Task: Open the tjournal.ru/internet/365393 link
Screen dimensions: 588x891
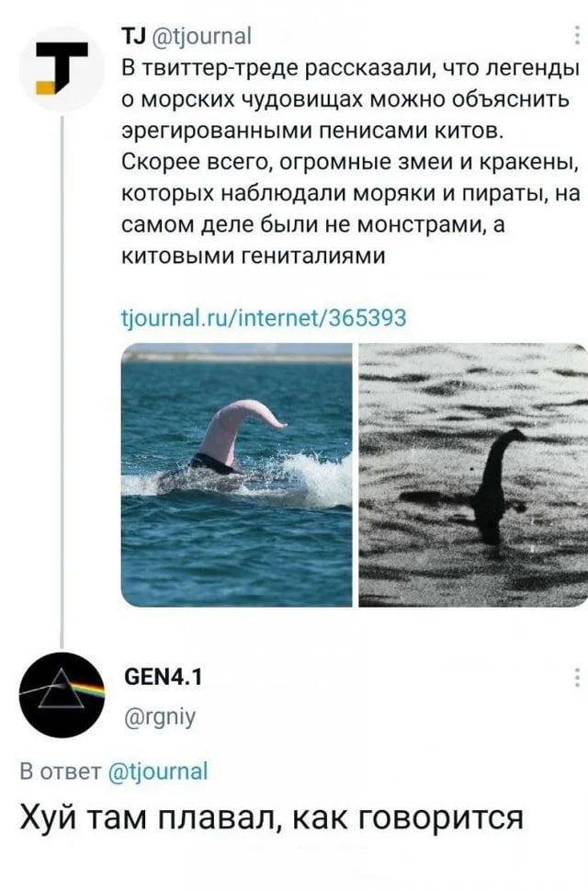Action: pos(265,317)
